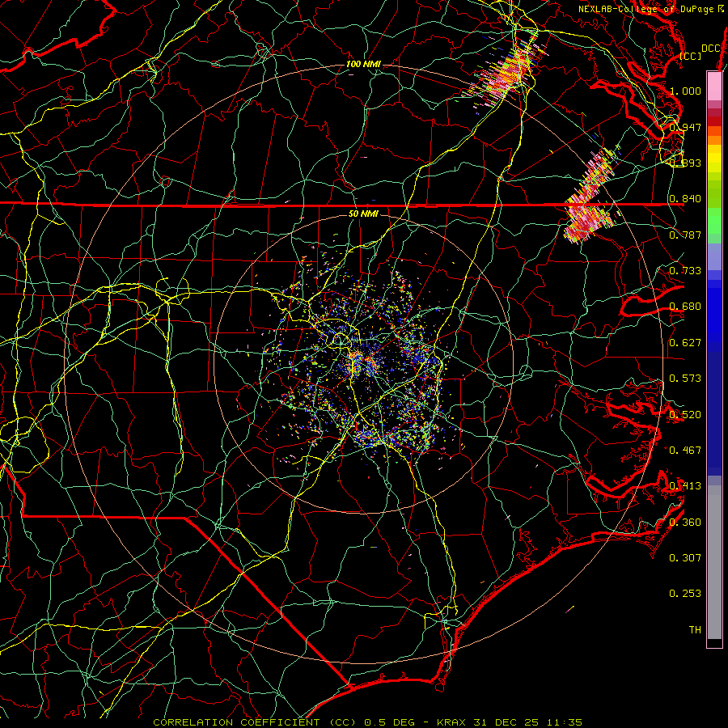Screen dimensions: 728x728
Task: Click the TH threshold label
Action: tap(695, 630)
